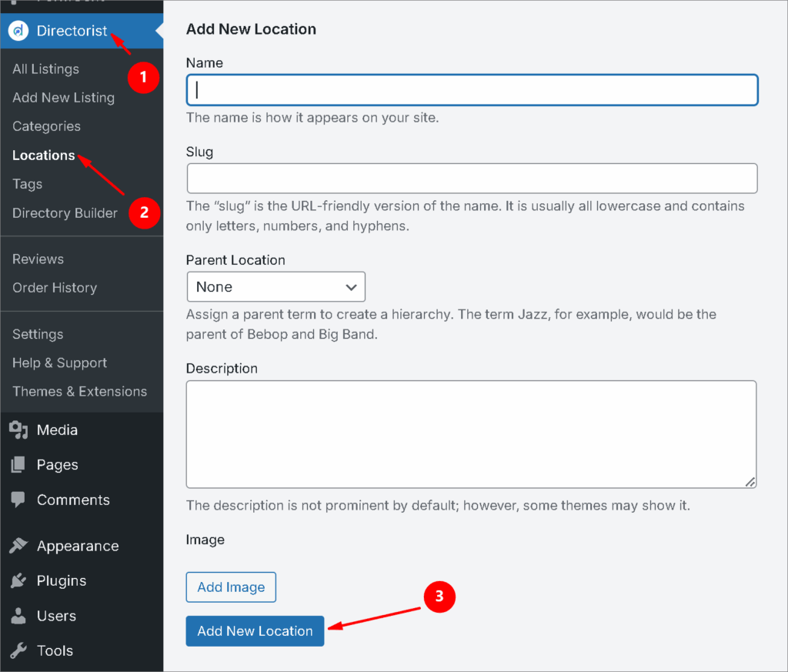Focus the Name text field
Screen dimensions: 788x672
(x=472, y=89)
